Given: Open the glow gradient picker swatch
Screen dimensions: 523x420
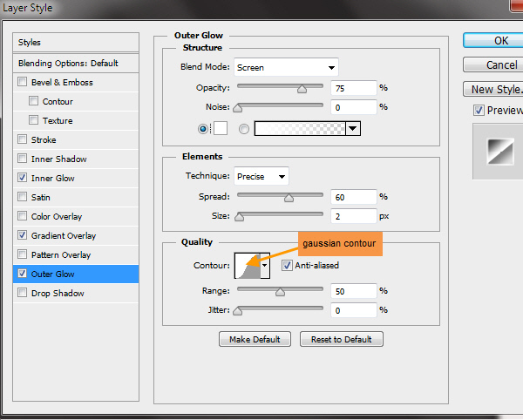Looking at the screenshot, I should coord(299,128).
